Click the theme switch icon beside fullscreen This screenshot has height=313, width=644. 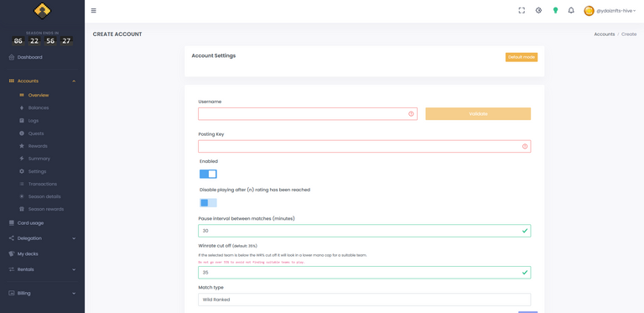pos(538,11)
